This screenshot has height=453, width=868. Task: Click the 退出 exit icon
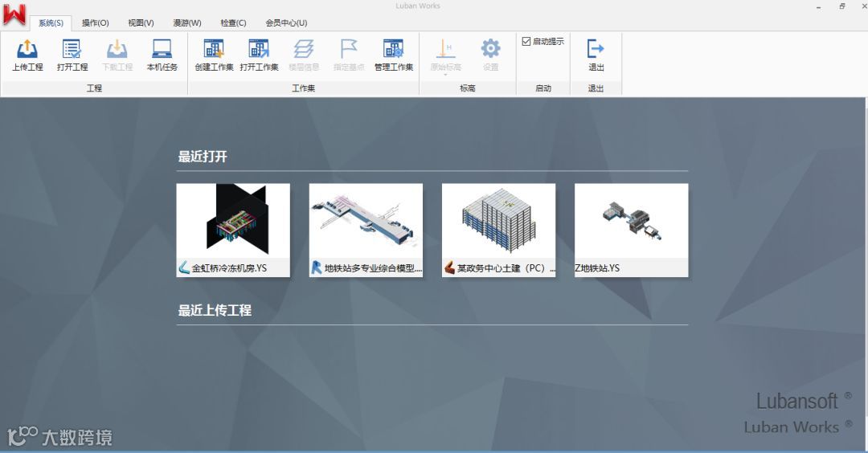pyautogui.click(x=596, y=49)
